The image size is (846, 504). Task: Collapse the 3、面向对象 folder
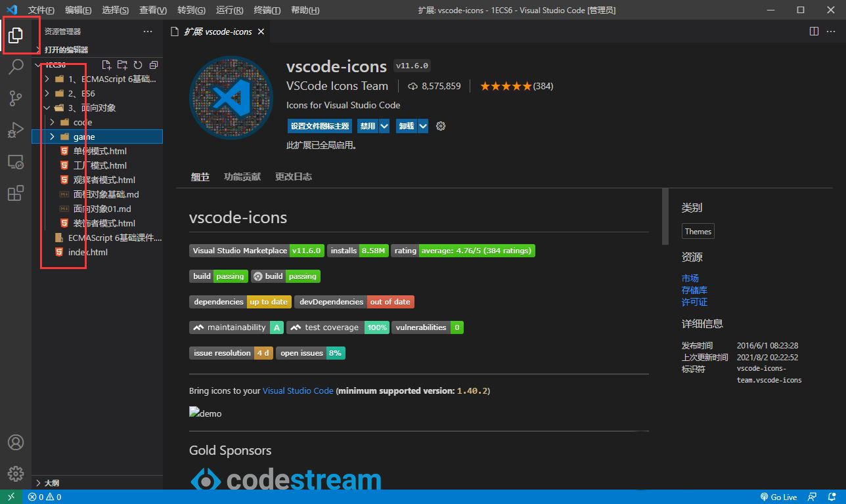click(x=97, y=108)
